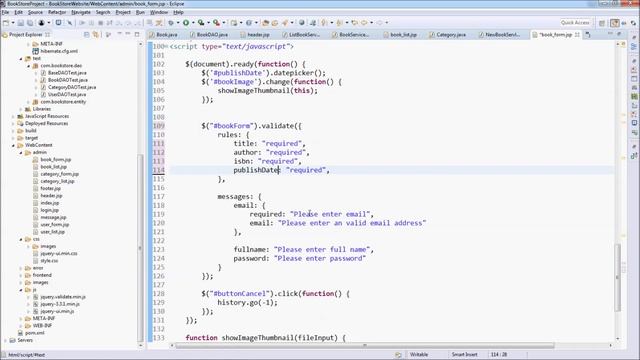Screen dimensions: 640x360
Task: Open the Source menu
Action: [35, 12]
